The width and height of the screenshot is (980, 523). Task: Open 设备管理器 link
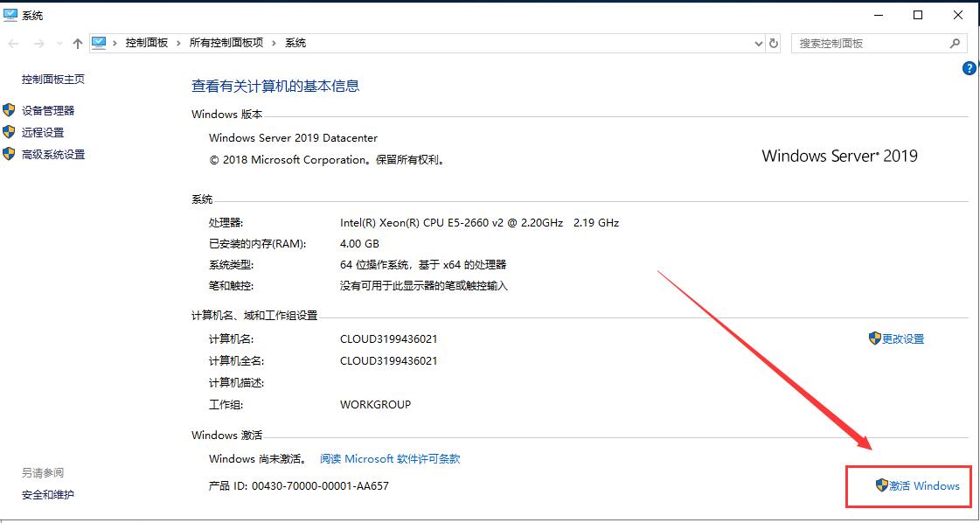click(x=48, y=111)
